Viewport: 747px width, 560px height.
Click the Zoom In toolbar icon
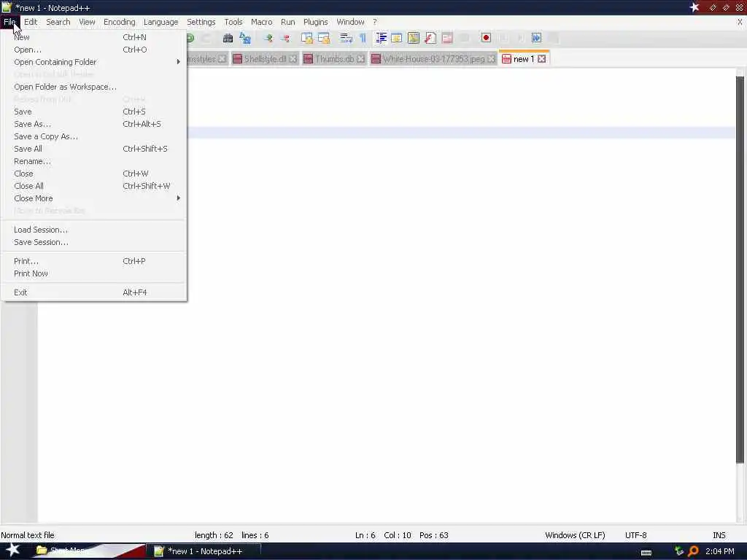click(268, 38)
